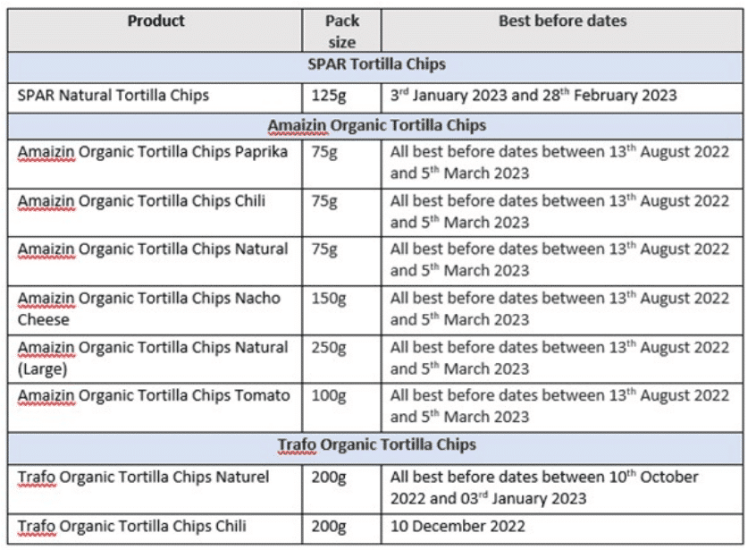The image size is (756, 550).
Task: Click the 3rd January 2023 date cell
Action: tap(562, 98)
